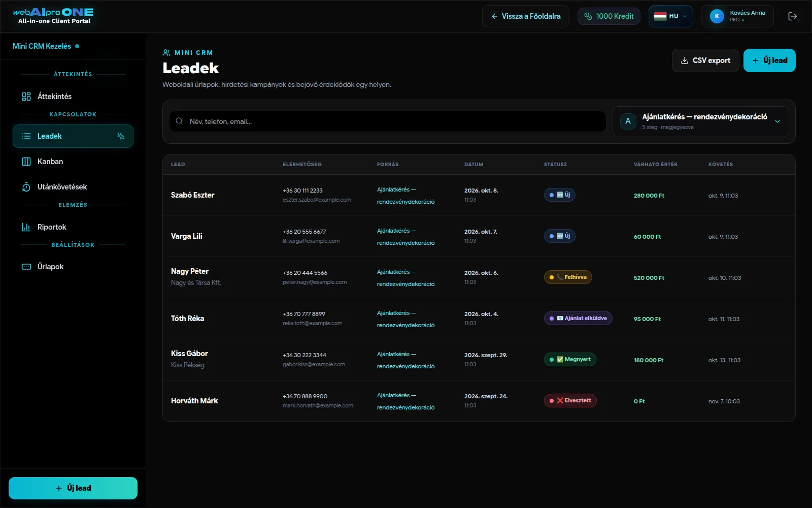Click the Felhívva status of Nagy Péter
This screenshot has height=508, width=812.
(568, 277)
